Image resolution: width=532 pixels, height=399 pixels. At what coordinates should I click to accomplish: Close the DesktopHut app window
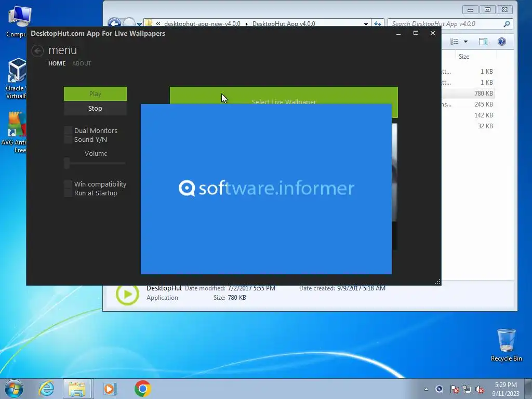click(433, 33)
